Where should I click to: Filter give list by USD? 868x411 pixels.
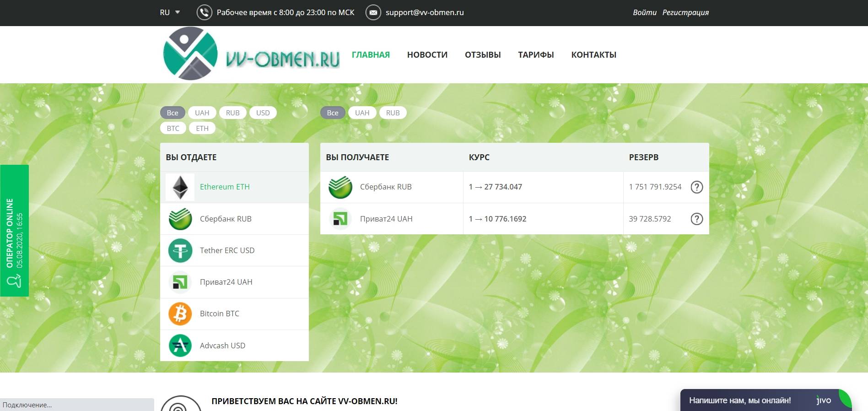click(263, 113)
